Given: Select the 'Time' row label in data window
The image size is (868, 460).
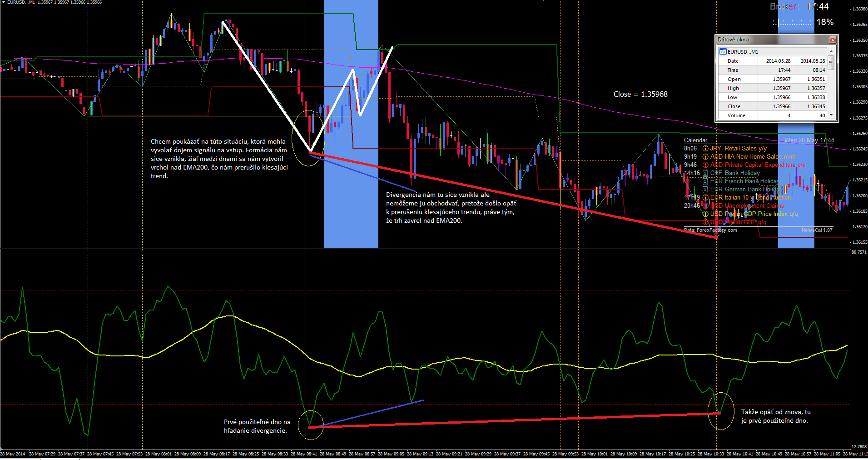Looking at the screenshot, I should [x=733, y=70].
